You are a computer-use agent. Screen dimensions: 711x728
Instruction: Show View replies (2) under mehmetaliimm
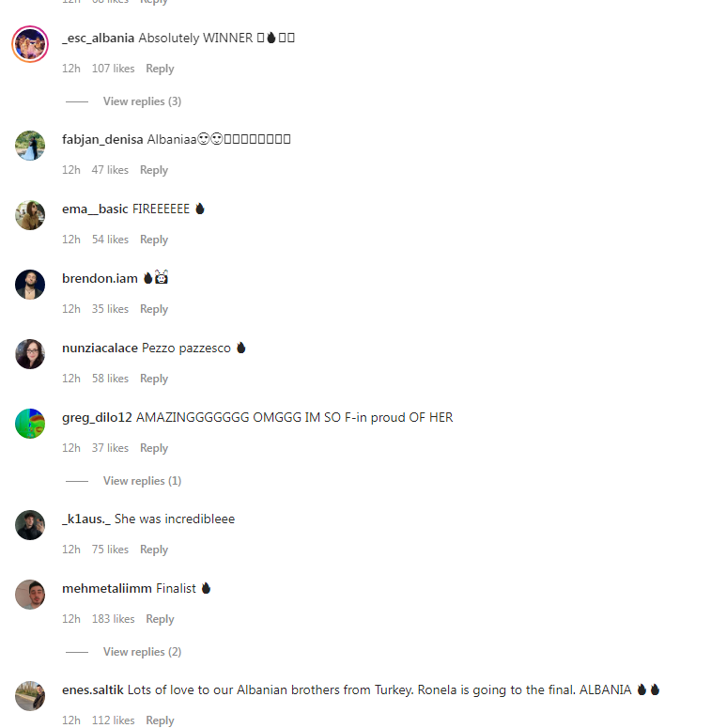pyautogui.click(x=142, y=651)
